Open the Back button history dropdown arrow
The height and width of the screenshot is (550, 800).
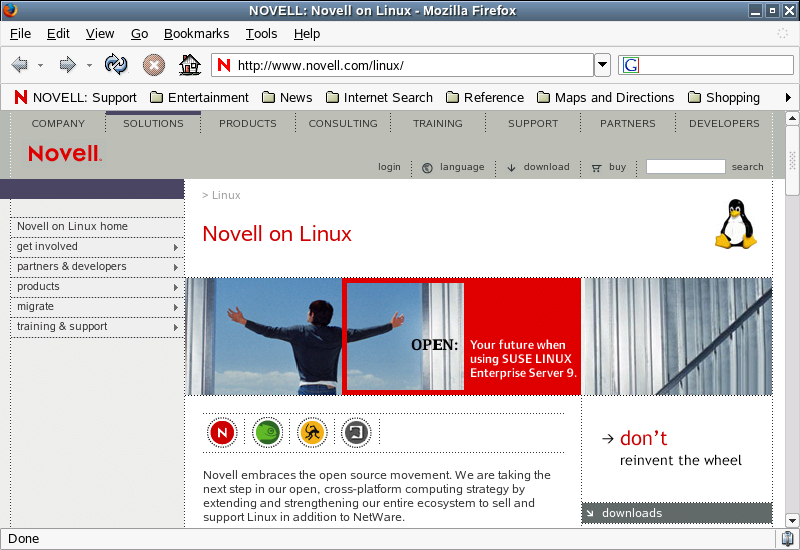[40, 65]
